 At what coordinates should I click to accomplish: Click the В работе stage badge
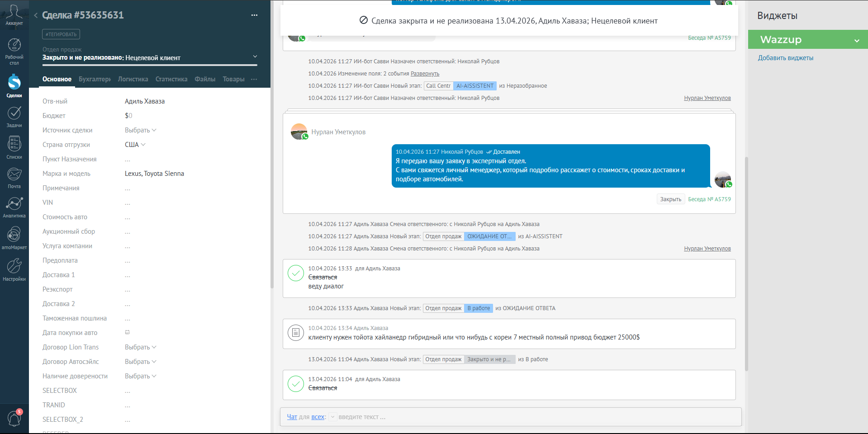coord(479,308)
